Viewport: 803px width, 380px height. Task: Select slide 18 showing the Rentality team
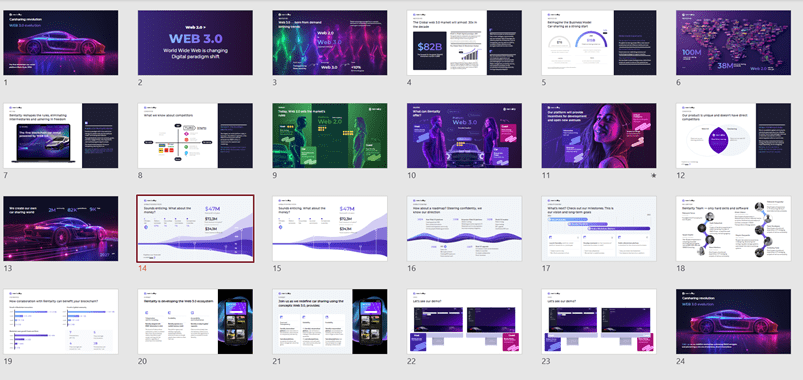pos(733,228)
